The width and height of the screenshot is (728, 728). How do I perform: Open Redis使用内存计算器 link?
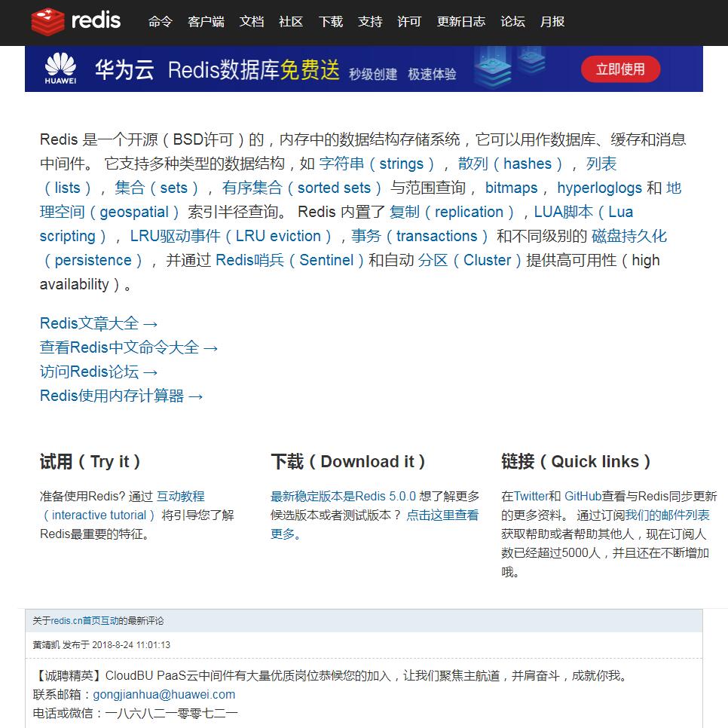tap(121, 396)
